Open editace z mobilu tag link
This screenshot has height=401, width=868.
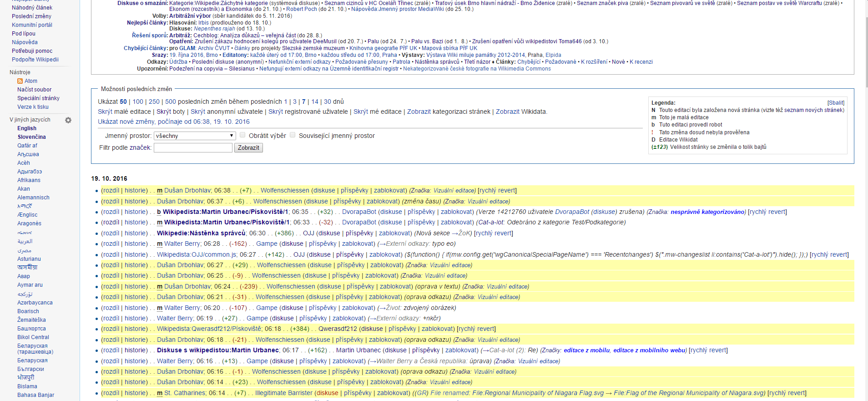click(586, 350)
